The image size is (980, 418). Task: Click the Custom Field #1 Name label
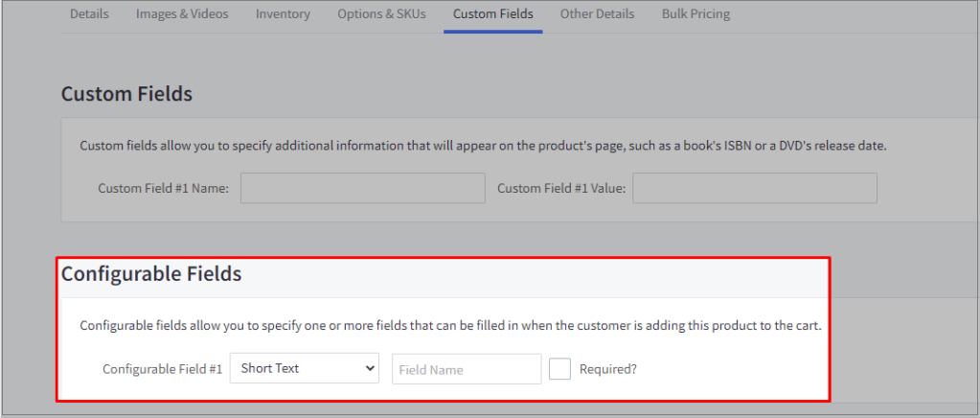click(163, 189)
